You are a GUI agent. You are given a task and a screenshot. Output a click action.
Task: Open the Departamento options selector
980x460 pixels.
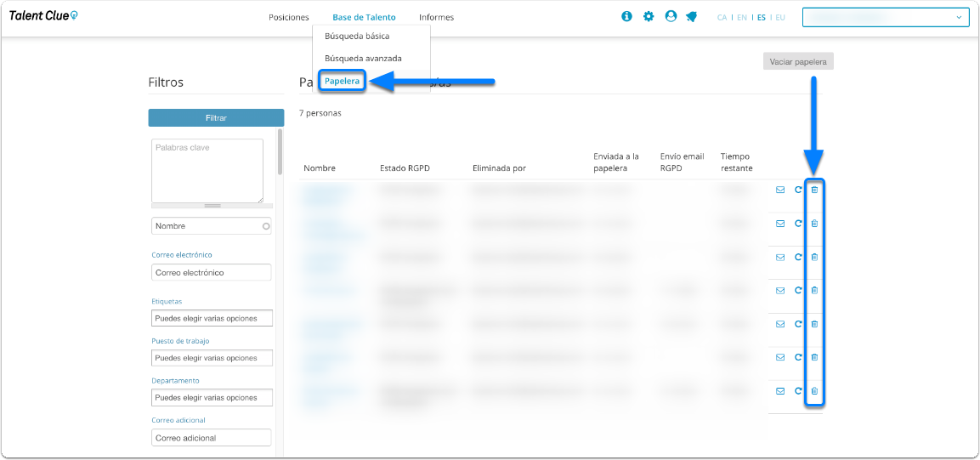coord(212,397)
